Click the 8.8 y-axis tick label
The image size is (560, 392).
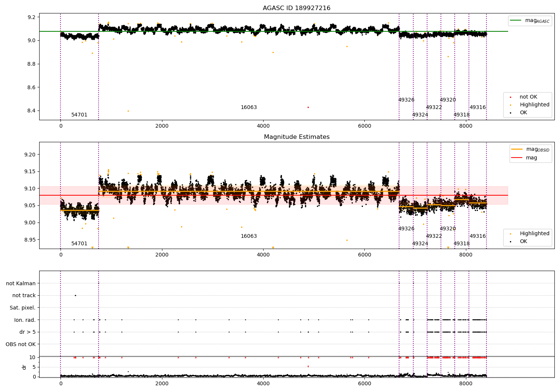point(32,64)
